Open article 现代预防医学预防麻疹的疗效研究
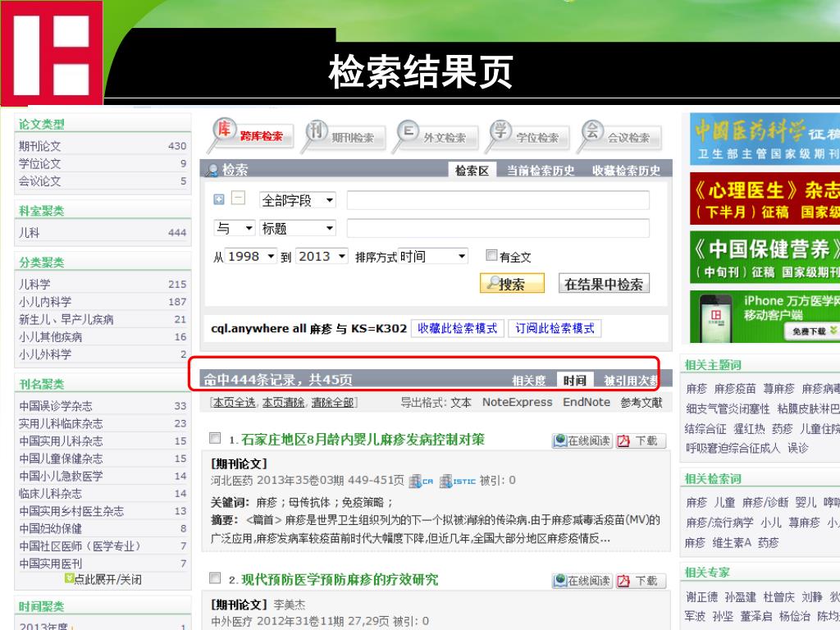 coord(340,580)
